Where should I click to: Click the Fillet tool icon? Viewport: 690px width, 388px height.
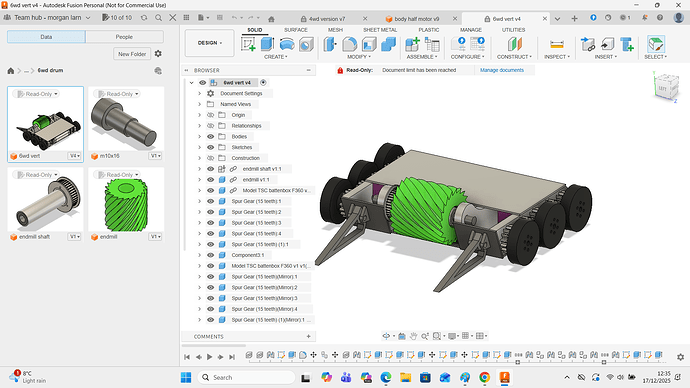349,44
